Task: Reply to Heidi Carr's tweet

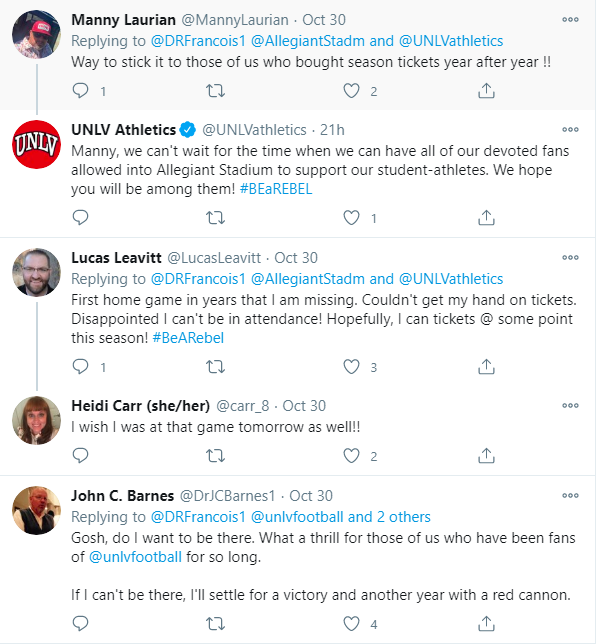Action: click(81, 456)
